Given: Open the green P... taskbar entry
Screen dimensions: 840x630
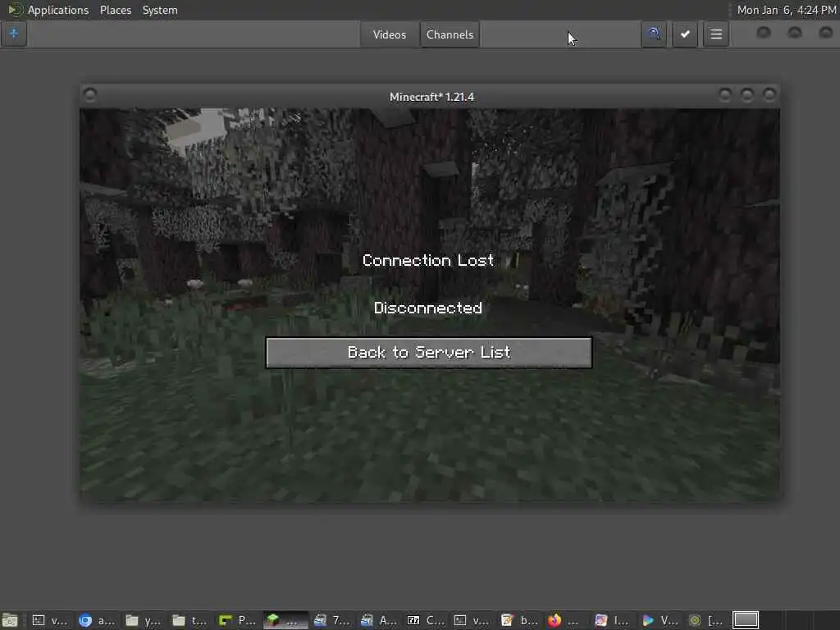Looking at the screenshot, I should [x=238, y=620].
